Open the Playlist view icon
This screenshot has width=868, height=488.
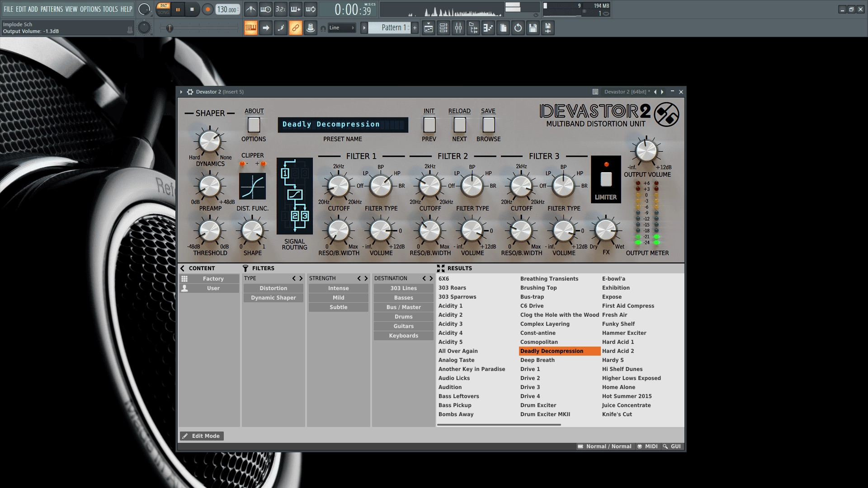429,28
